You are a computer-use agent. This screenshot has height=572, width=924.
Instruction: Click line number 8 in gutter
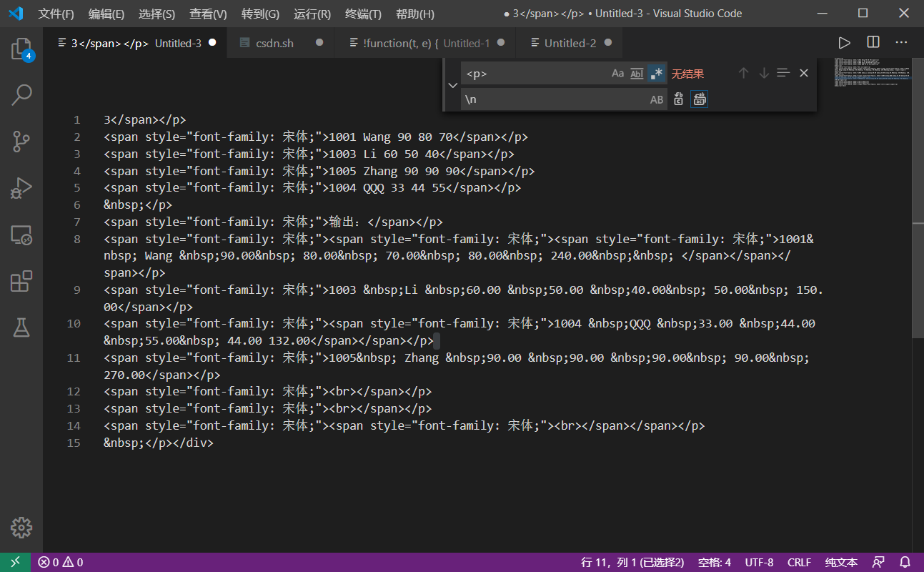point(77,239)
